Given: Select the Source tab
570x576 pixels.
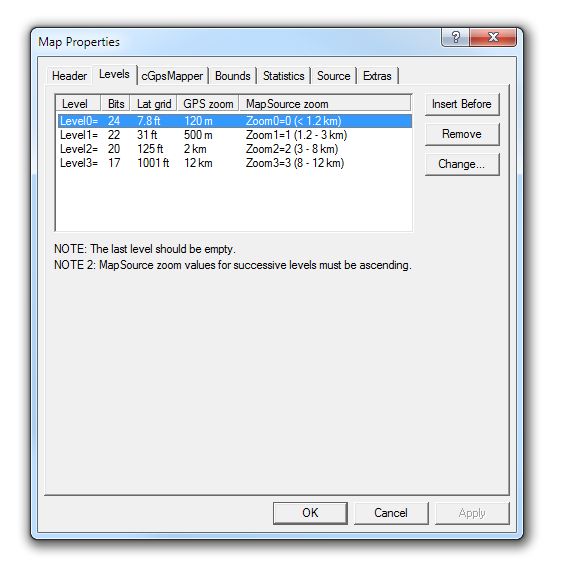Looking at the screenshot, I should tap(333, 76).
